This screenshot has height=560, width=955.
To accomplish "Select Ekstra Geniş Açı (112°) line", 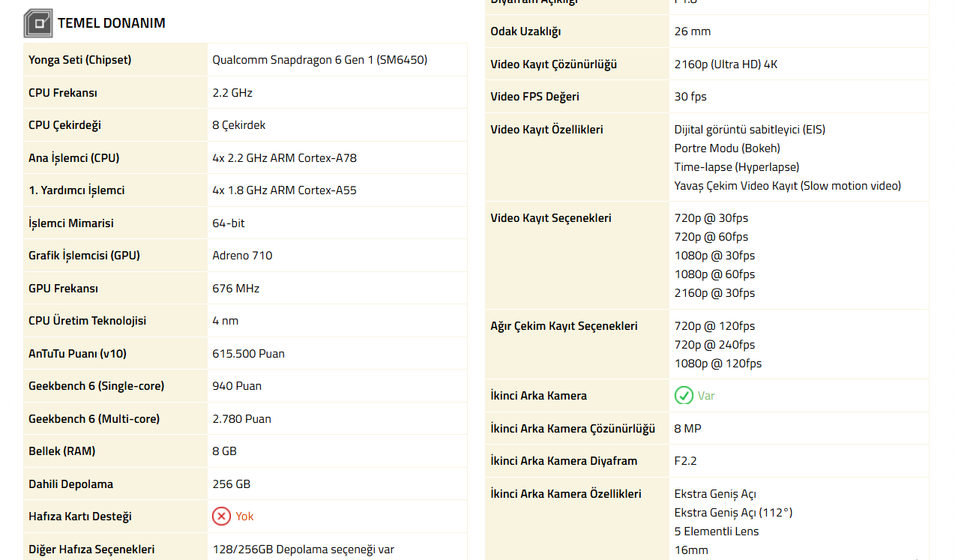I will (x=733, y=513).
